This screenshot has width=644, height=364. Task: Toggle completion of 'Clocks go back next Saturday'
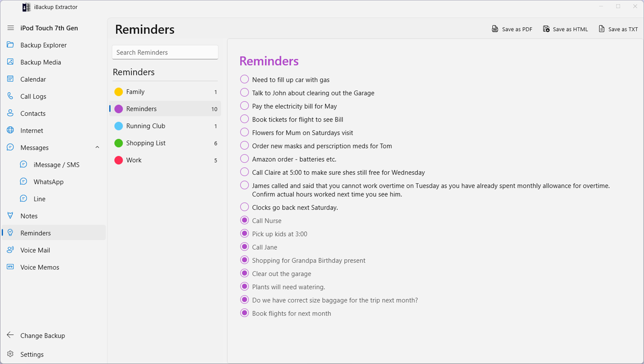tap(244, 207)
